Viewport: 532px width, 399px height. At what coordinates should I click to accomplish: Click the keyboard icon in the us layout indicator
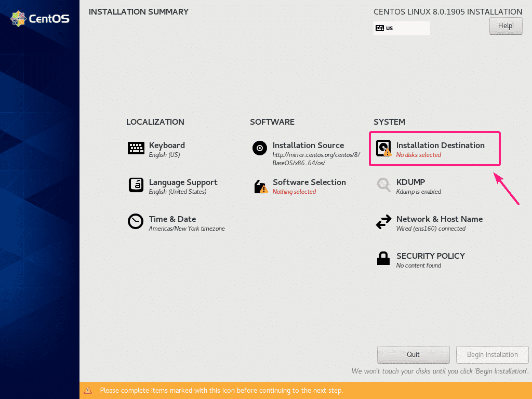coord(380,28)
